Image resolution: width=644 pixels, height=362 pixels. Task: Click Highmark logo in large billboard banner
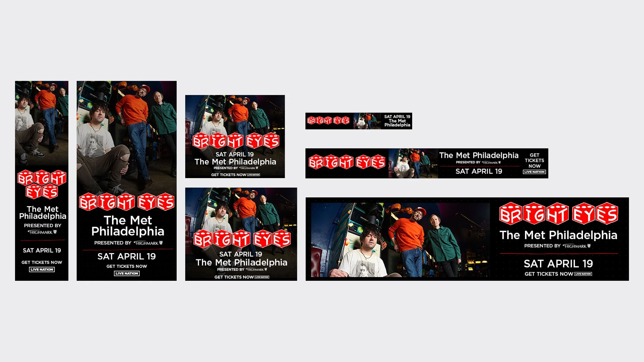point(576,246)
